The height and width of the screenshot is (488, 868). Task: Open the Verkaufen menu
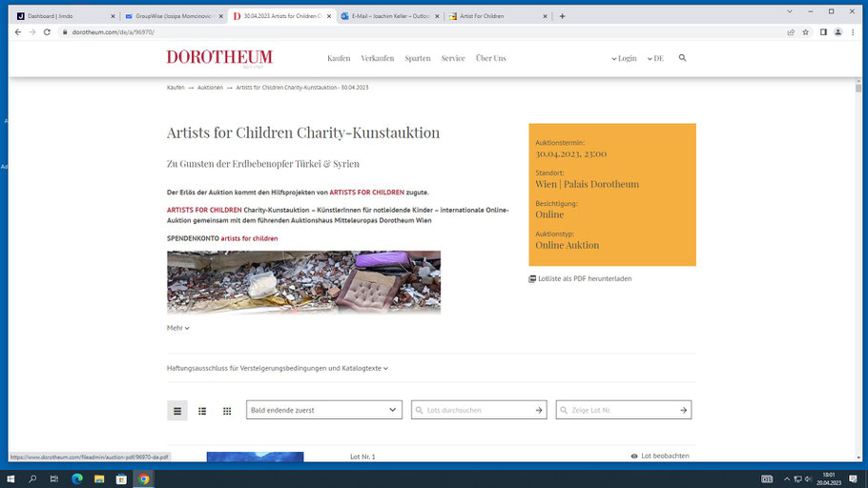tap(377, 58)
